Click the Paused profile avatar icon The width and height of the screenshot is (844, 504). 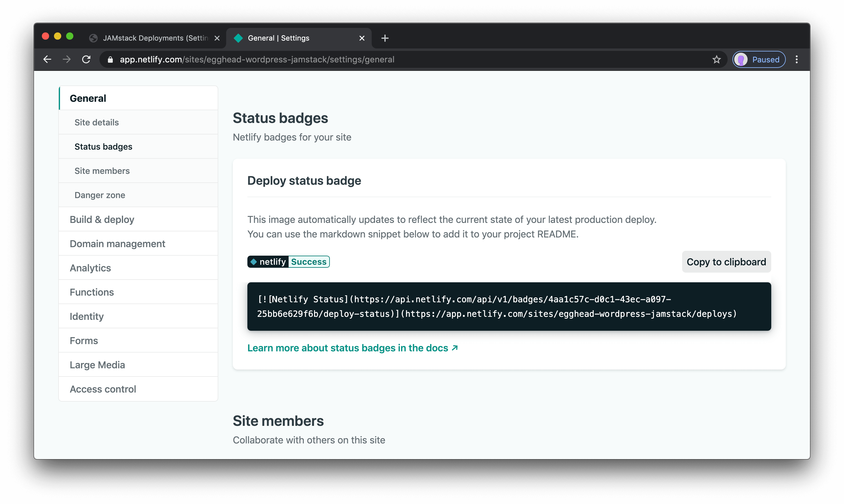(x=742, y=59)
